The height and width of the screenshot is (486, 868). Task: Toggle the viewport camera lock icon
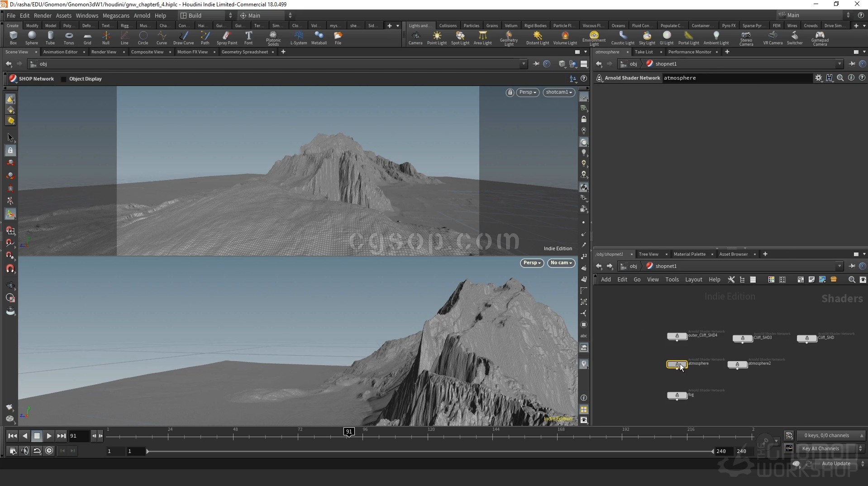click(510, 92)
